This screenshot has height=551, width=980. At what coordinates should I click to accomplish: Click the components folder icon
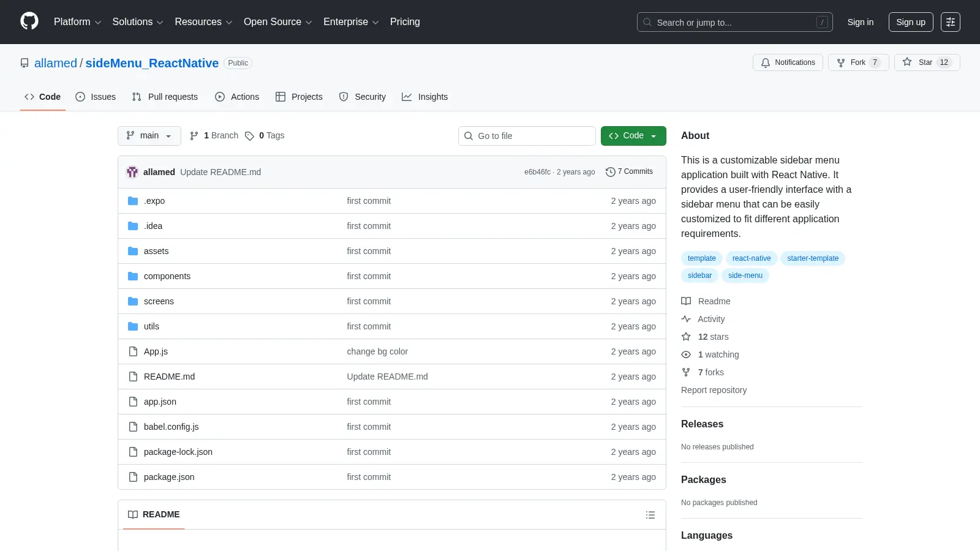click(x=133, y=276)
